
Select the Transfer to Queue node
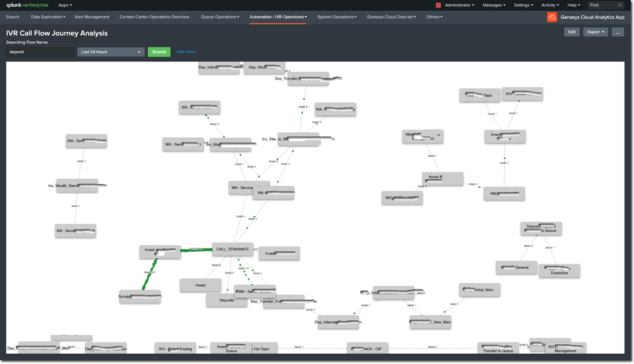click(498, 349)
